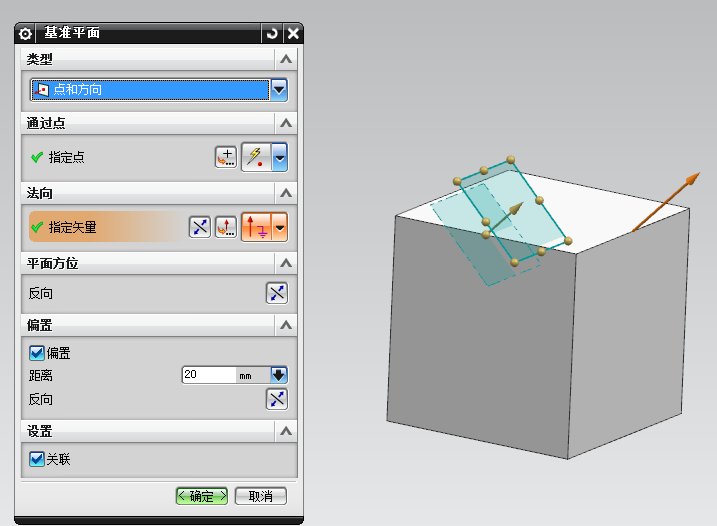Collapse the 平面方位 section

[x=286, y=263]
